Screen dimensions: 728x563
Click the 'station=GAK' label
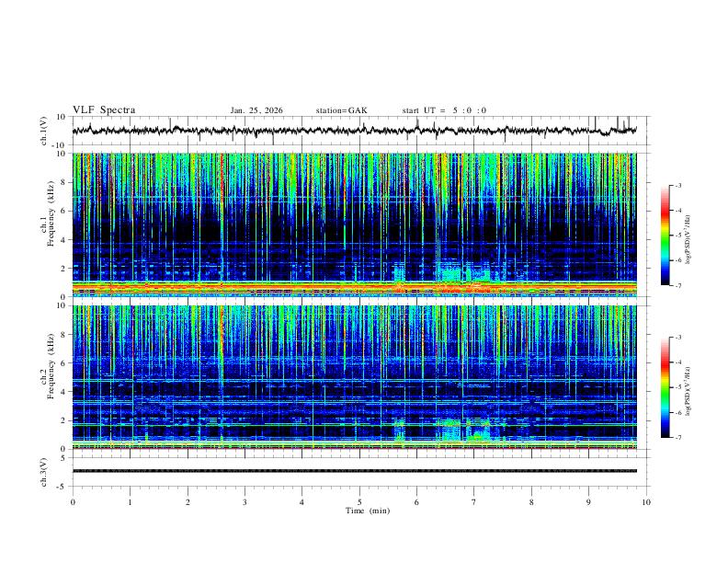pos(341,110)
